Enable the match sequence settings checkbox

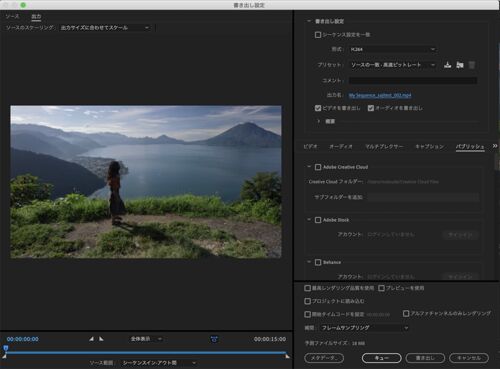[318, 35]
